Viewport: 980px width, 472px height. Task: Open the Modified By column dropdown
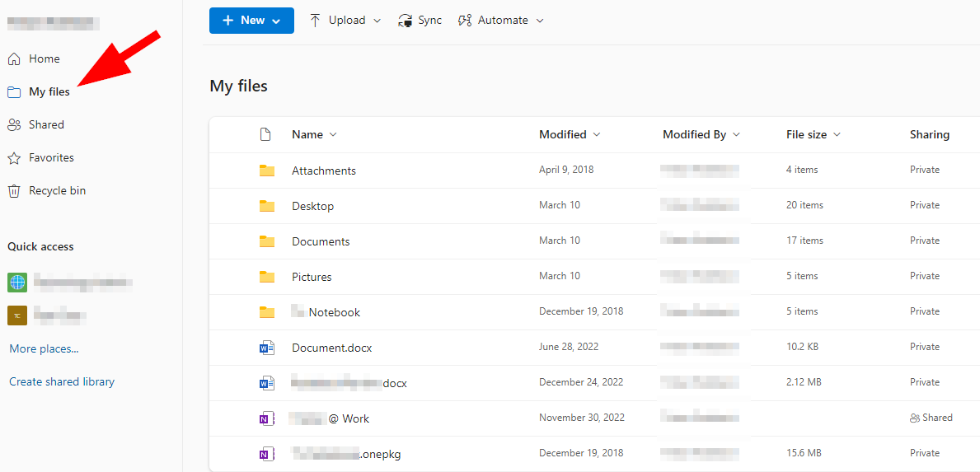pos(736,135)
